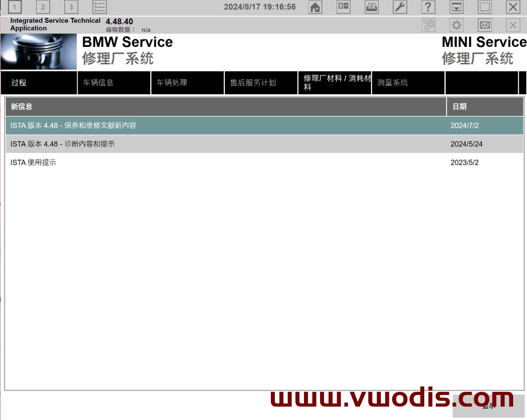The height and width of the screenshot is (420, 527).
Task: Select the wrench tools icon
Action: (401, 7)
